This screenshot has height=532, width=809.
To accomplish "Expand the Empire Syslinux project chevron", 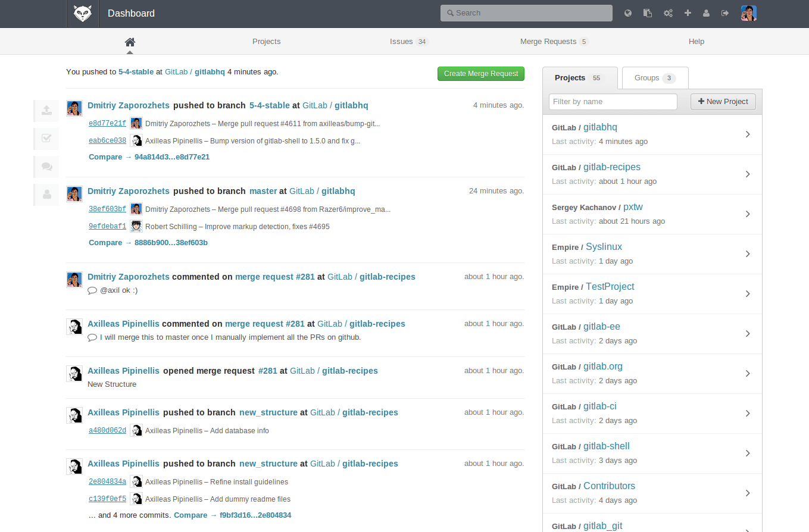I will pyautogui.click(x=748, y=254).
